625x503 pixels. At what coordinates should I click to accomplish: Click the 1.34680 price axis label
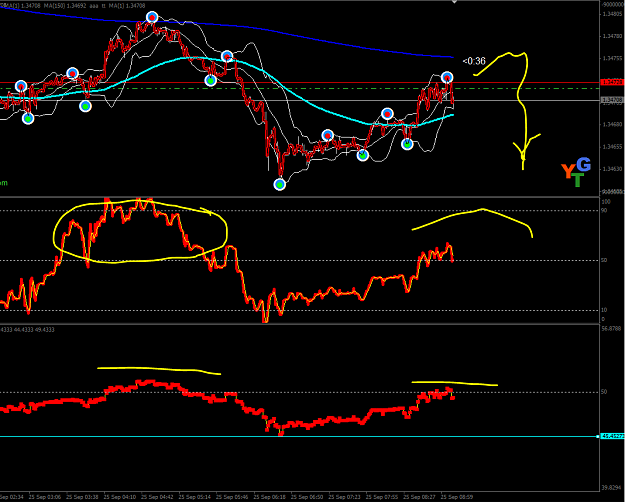(x=613, y=124)
